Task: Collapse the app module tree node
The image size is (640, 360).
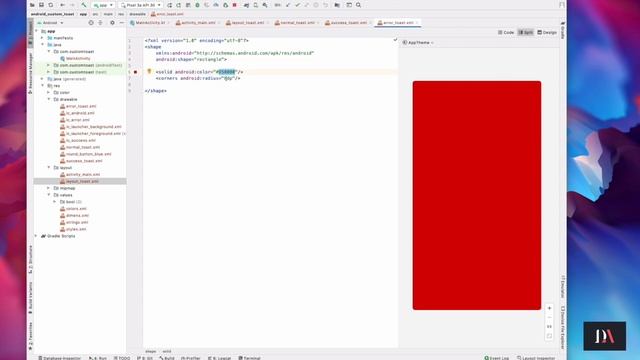Action: tap(37, 31)
